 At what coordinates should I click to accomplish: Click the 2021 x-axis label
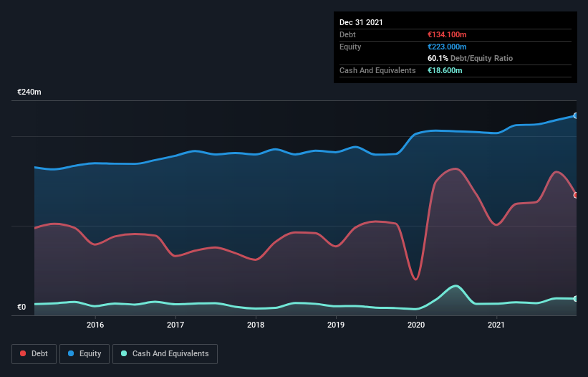pyautogui.click(x=496, y=325)
